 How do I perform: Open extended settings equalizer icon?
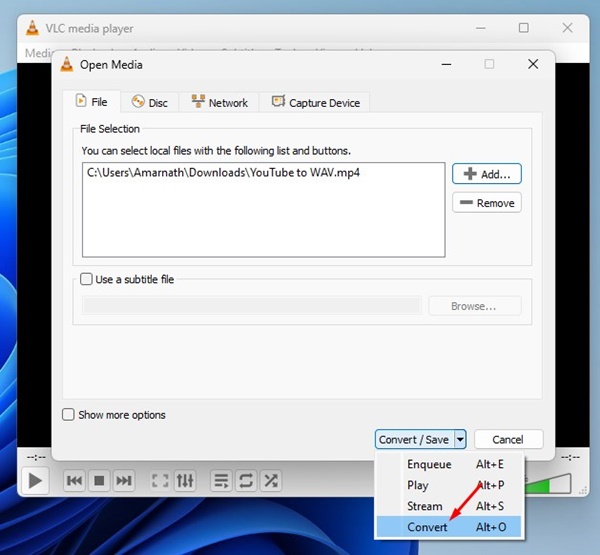tap(185, 480)
